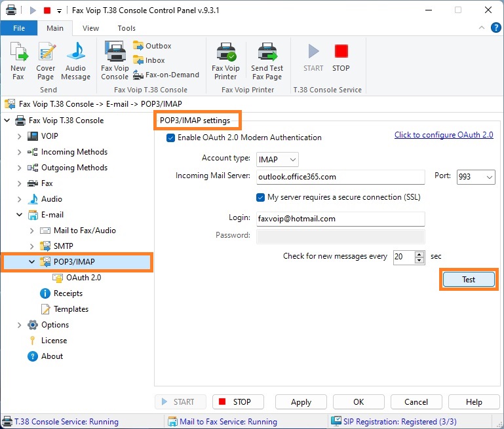This screenshot has width=504, height=429.
Task: Expand the Incoming Methods arrow
Action: tap(19, 152)
